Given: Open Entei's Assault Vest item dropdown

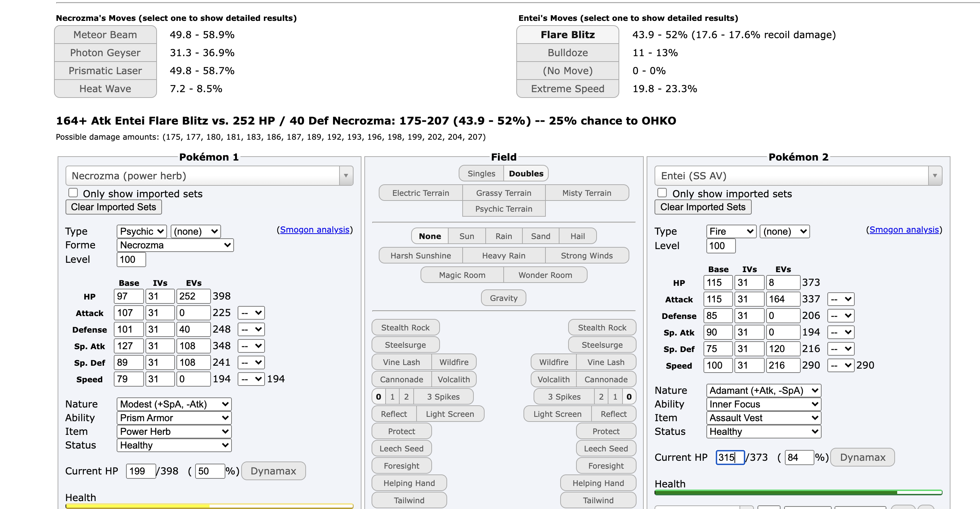Looking at the screenshot, I should [764, 418].
